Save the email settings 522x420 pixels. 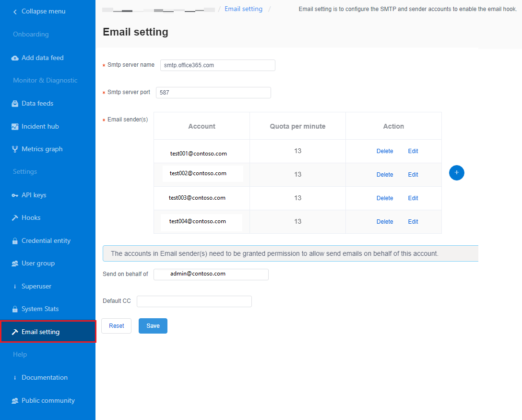tap(153, 325)
